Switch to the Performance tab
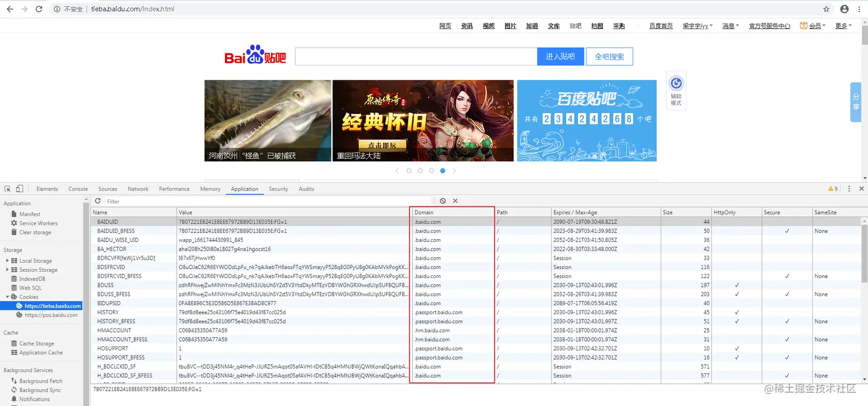 tap(175, 189)
